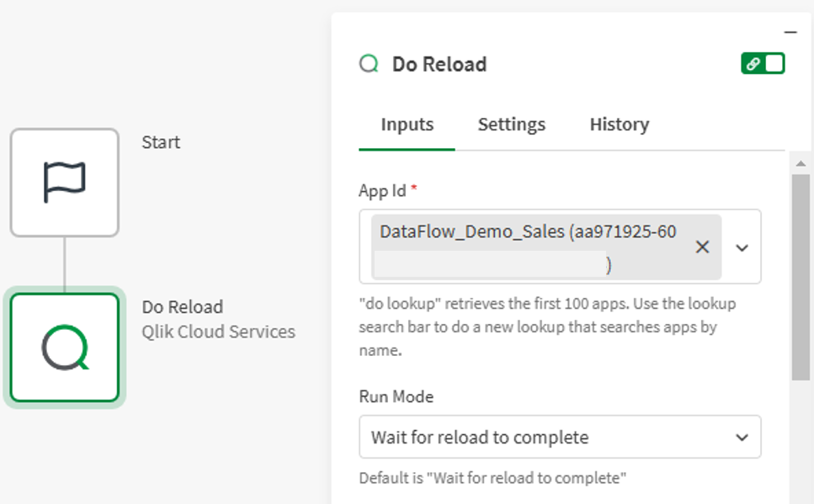Click the Qlik logo beside Do Reload title
This screenshot has width=814, height=504.
(x=368, y=63)
